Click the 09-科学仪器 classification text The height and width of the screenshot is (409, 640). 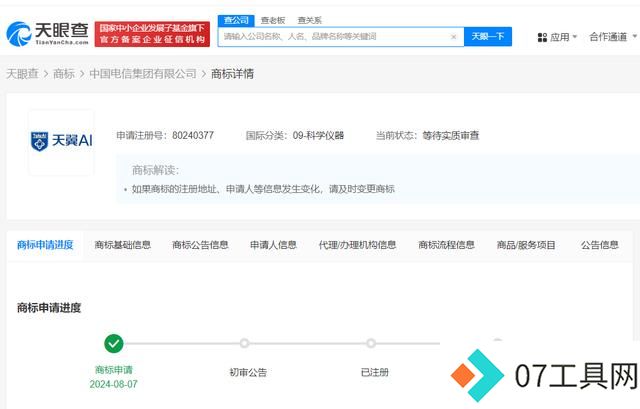pos(318,135)
